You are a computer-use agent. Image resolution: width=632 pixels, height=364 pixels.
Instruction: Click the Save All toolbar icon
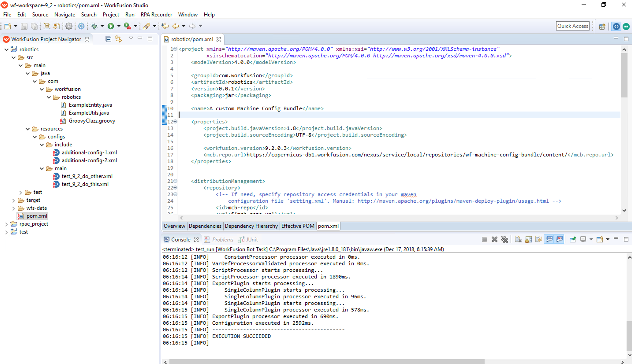pyautogui.click(x=34, y=26)
